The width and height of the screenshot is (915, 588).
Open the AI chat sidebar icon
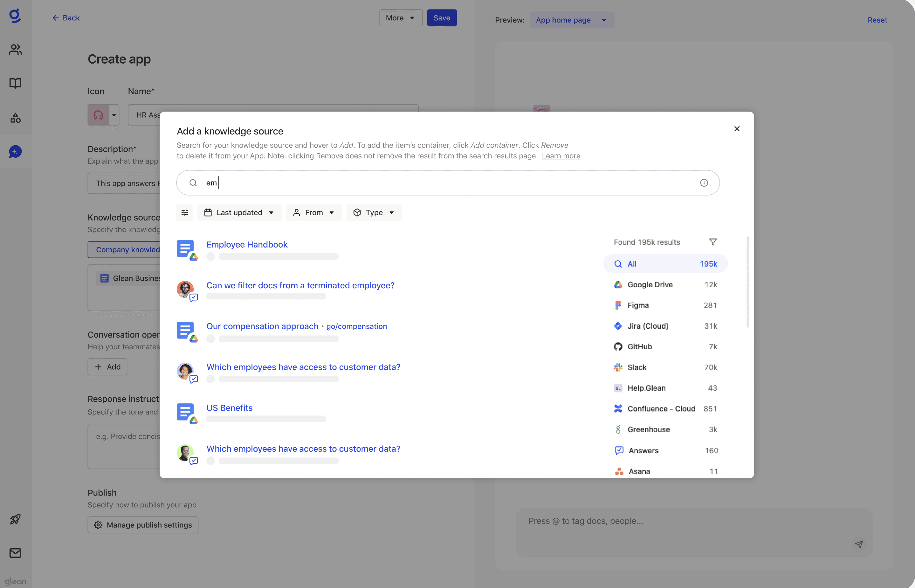(x=15, y=152)
